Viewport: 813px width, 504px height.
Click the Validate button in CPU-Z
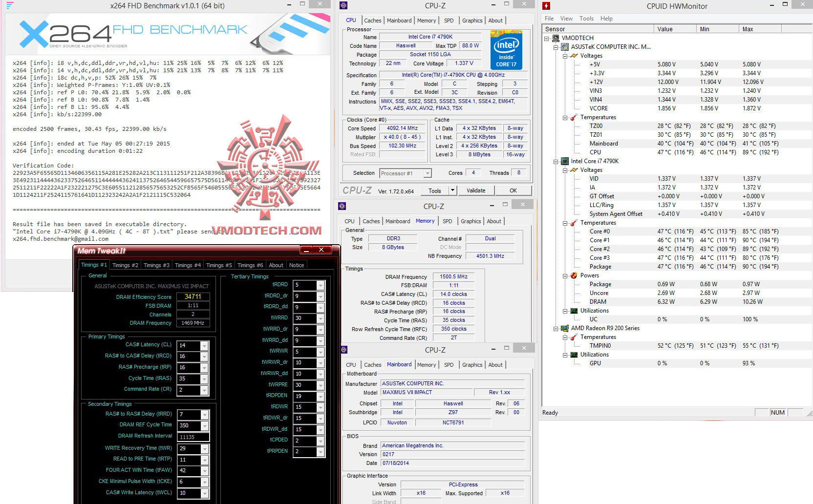click(x=476, y=190)
